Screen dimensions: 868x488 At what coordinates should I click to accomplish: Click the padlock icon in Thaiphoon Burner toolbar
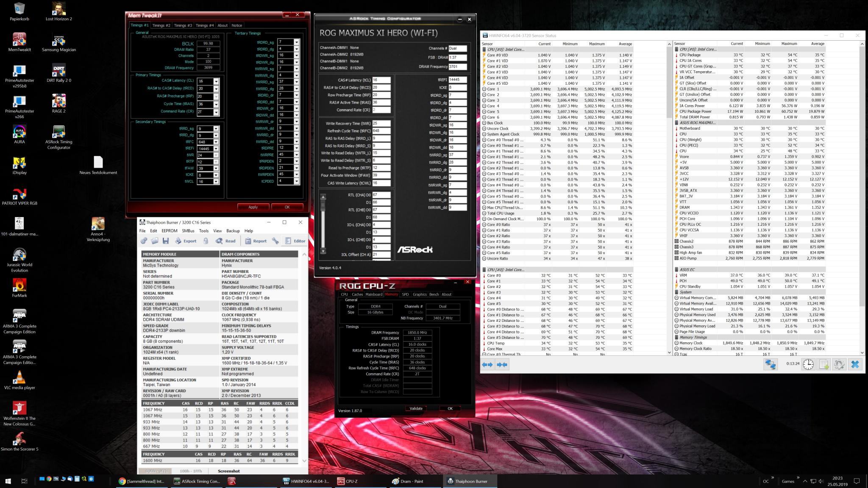pyautogui.click(x=206, y=241)
